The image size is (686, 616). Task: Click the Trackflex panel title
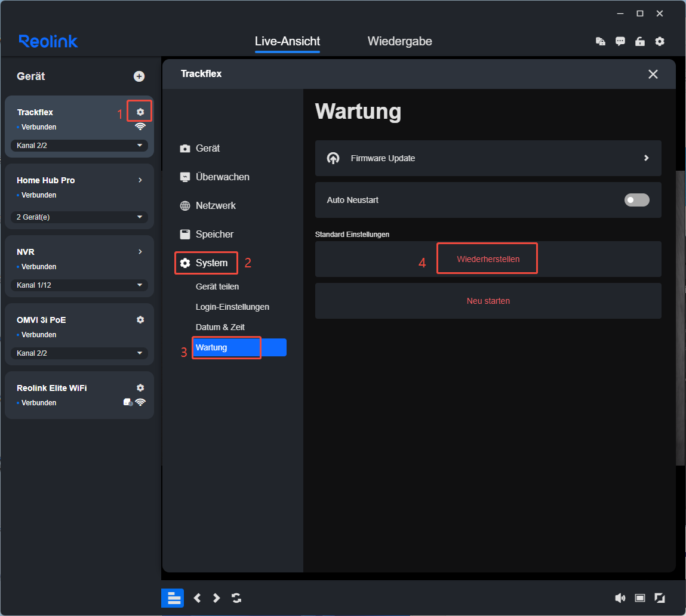click(x=201, y=73)
